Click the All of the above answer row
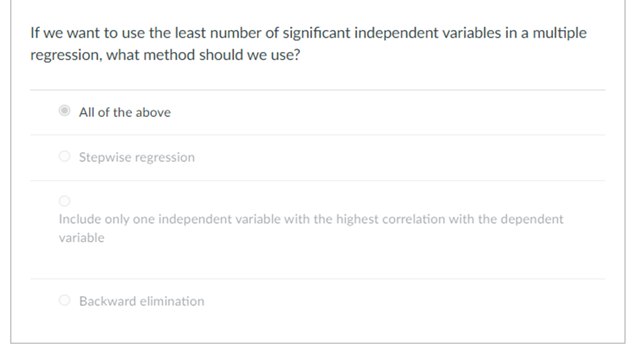 (318, 111)
